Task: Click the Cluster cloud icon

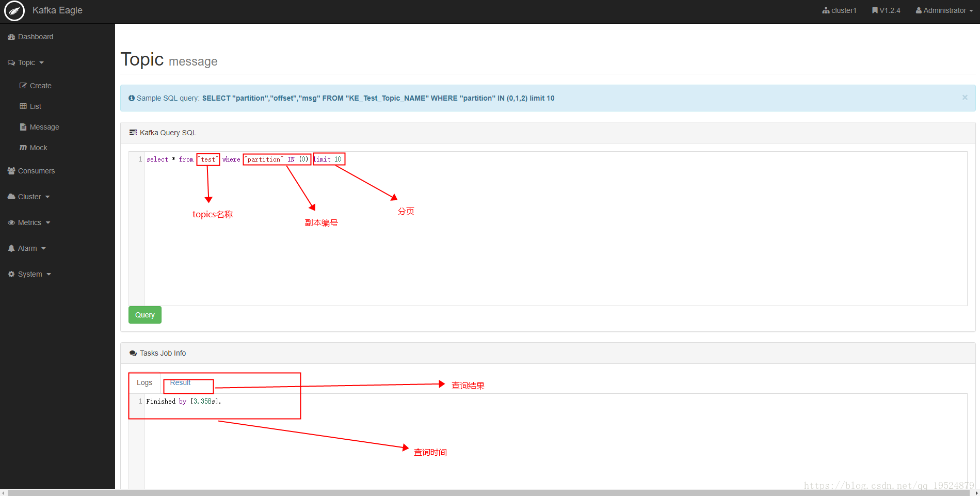Action: [x=11, y=197]
